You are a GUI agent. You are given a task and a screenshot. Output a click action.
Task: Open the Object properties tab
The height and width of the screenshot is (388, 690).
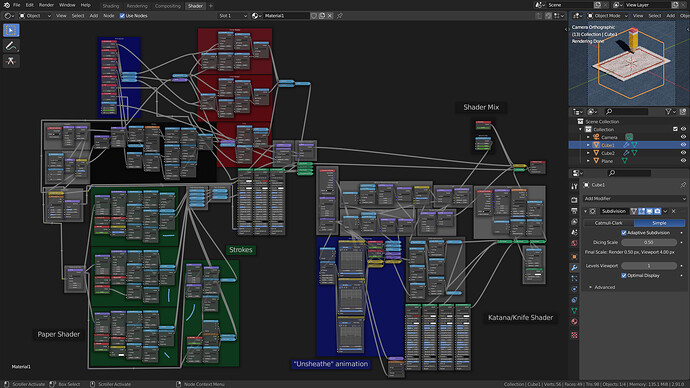coord(574,256)
